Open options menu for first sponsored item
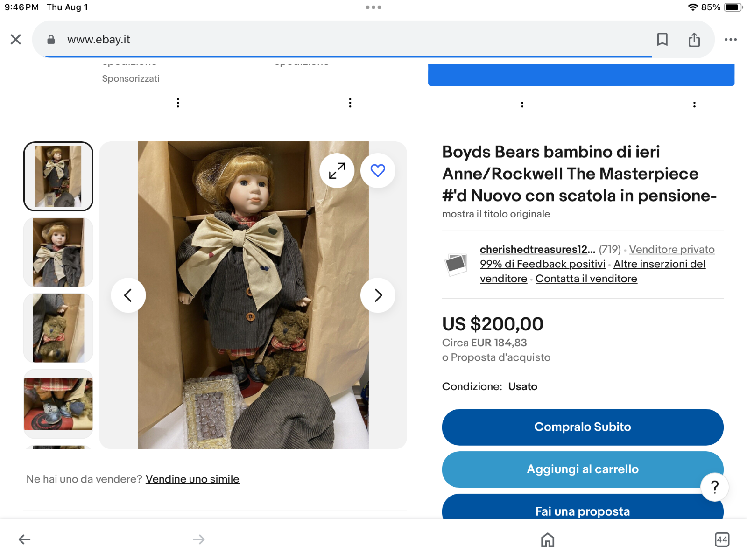747x560 pixels. pos(178,103)
